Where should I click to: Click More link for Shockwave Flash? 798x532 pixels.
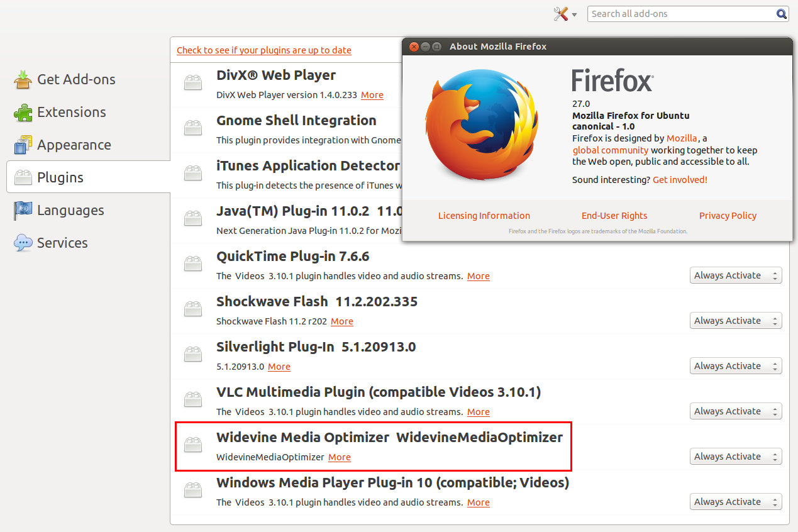[x=342, y=321]
